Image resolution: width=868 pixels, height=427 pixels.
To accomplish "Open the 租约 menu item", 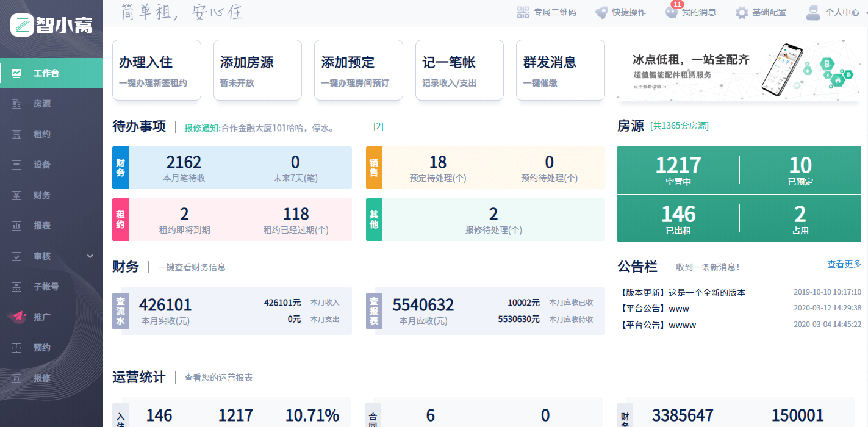I will pos(51,134).
